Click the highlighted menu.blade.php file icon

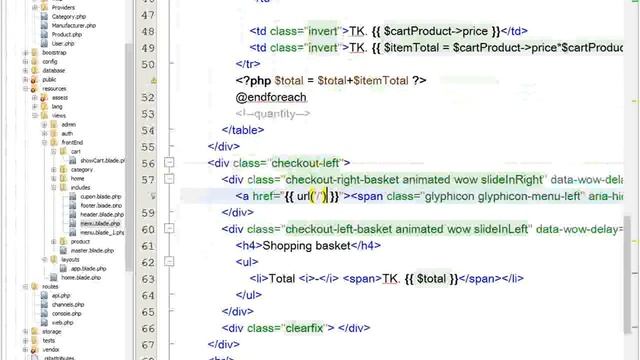[x=73, y=224]
